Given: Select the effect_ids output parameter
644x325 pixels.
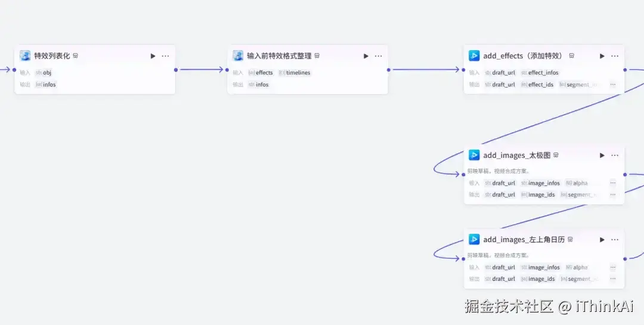Looking at the screenshot, I should (537, 85).
